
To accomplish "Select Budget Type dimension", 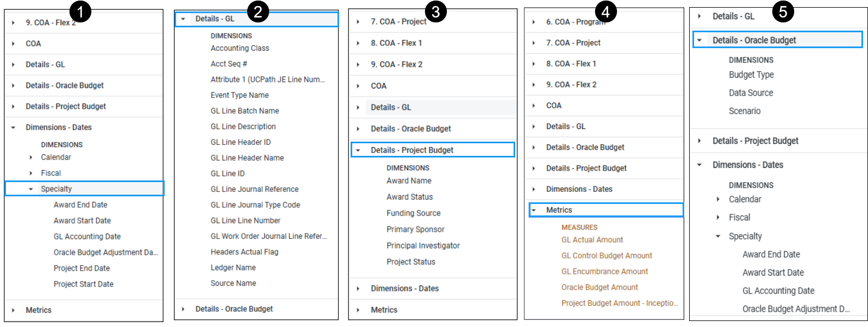I will pos(751,75).
